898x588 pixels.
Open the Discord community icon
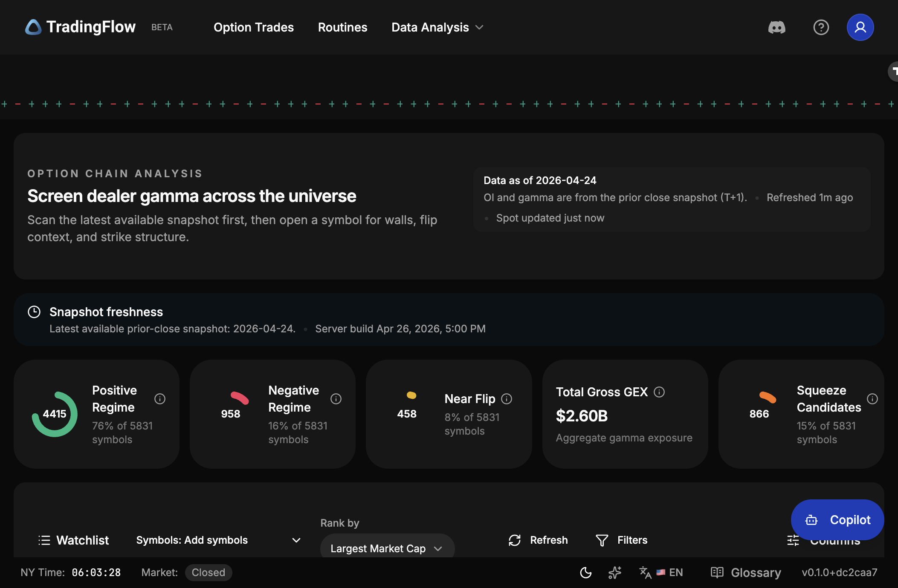[x=777, y=27]
